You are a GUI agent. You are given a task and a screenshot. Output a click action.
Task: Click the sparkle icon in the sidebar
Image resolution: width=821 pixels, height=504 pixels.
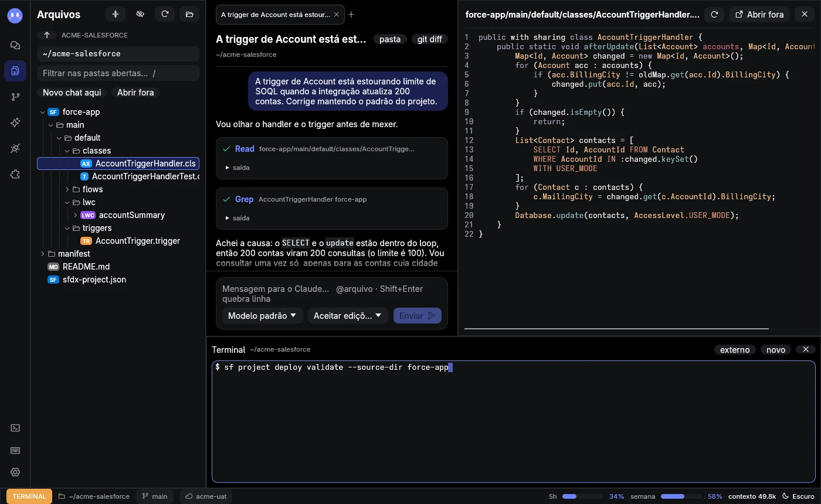pyautogui.click(x=15, y=122)
